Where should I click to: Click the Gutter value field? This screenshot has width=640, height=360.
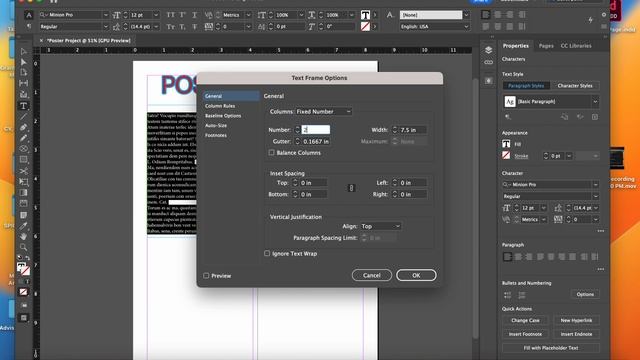pyautogui.click(x=316, y=141)
